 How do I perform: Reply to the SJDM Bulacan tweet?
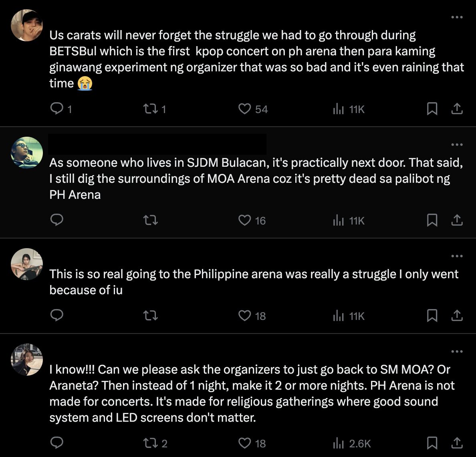pyautogui.click(x=57, y=220)
